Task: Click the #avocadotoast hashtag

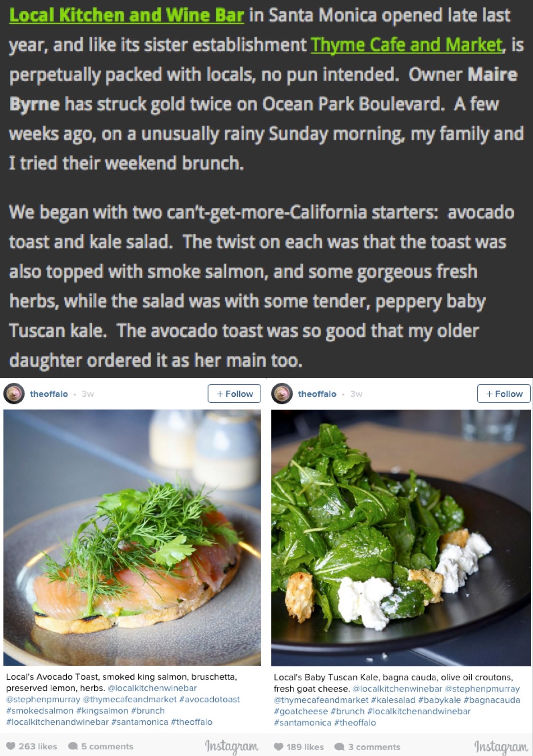Action: [x=209, y=699]
